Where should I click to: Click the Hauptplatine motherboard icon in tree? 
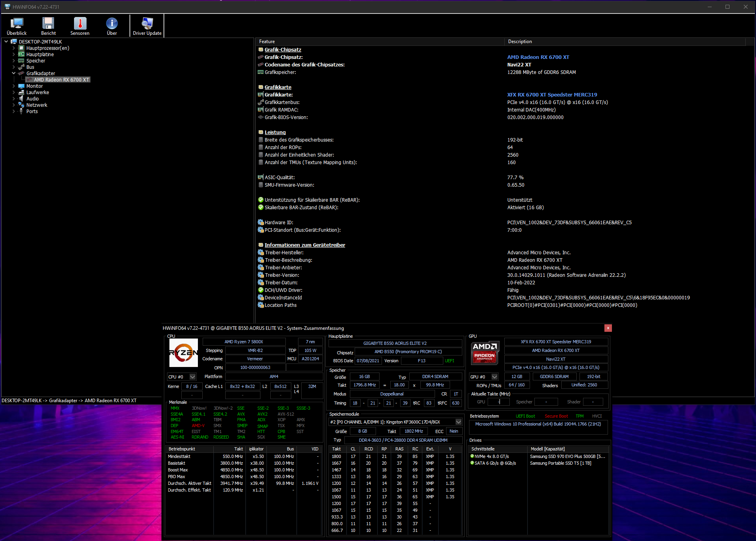point(21,54)
